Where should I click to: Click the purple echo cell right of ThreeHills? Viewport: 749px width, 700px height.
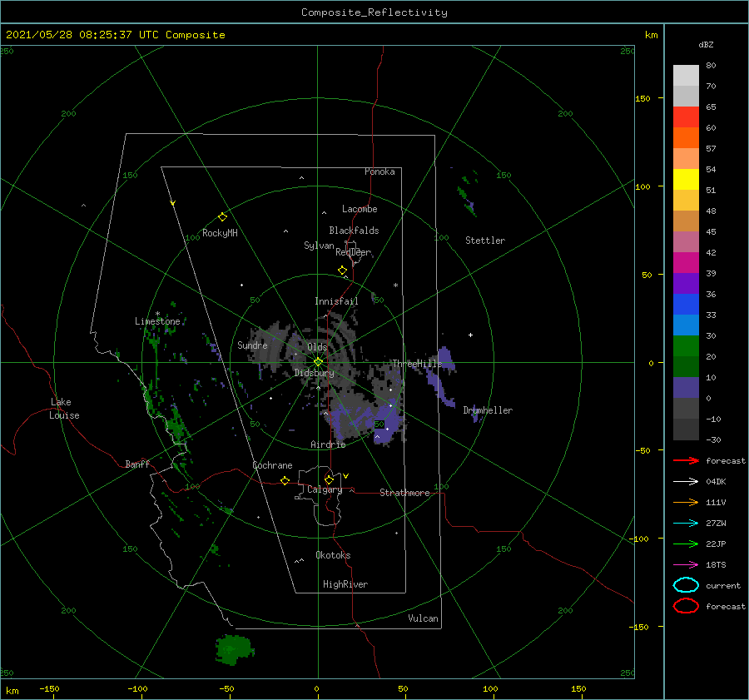(x=446, y=360)
